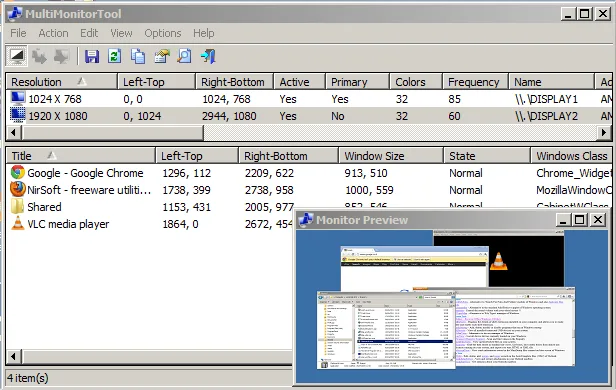Open the File menu
This screenshot has height=390, width=616.
(18, 33)
